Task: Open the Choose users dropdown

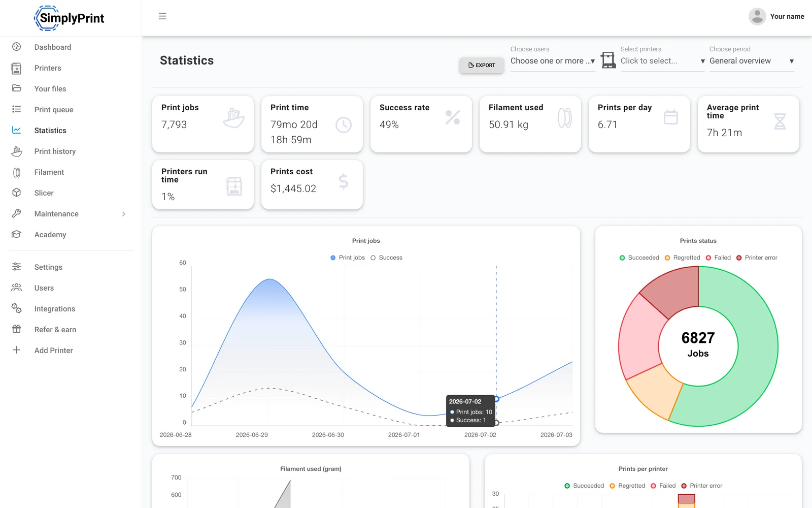Action: pos(553,61)
